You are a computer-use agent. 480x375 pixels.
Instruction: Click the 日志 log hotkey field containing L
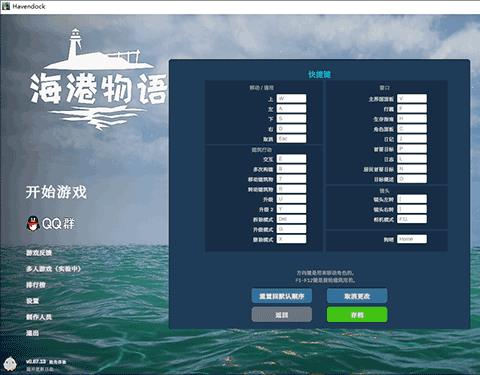(412, 159)
